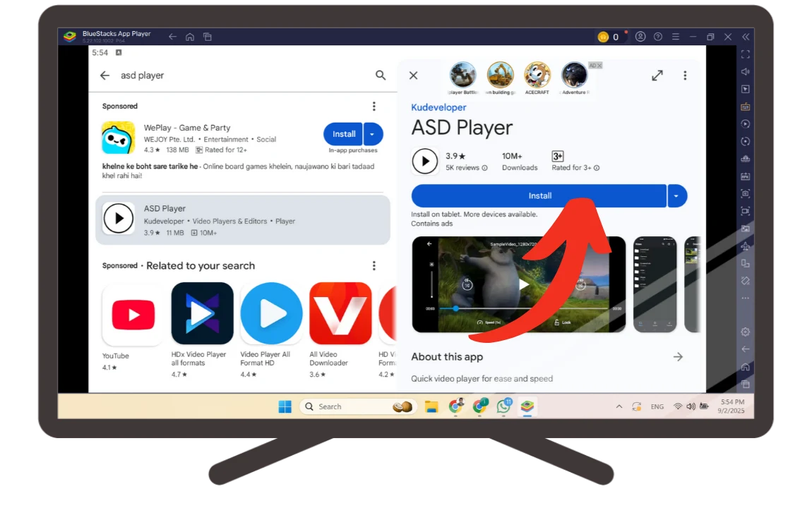Click ASD Player app icon in details
The height and width of the screenshot is (508, 812).
pos(424,161)
